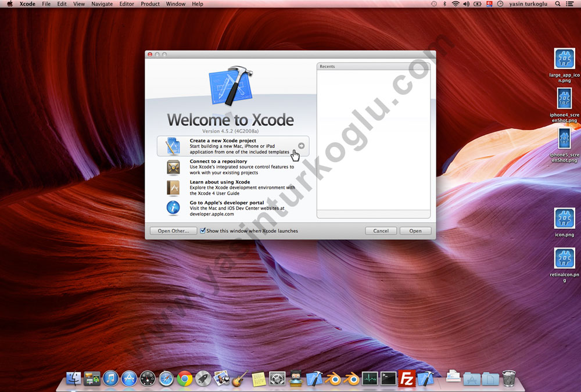
Task: Open the File menu
Action: [x=46, y=3]
